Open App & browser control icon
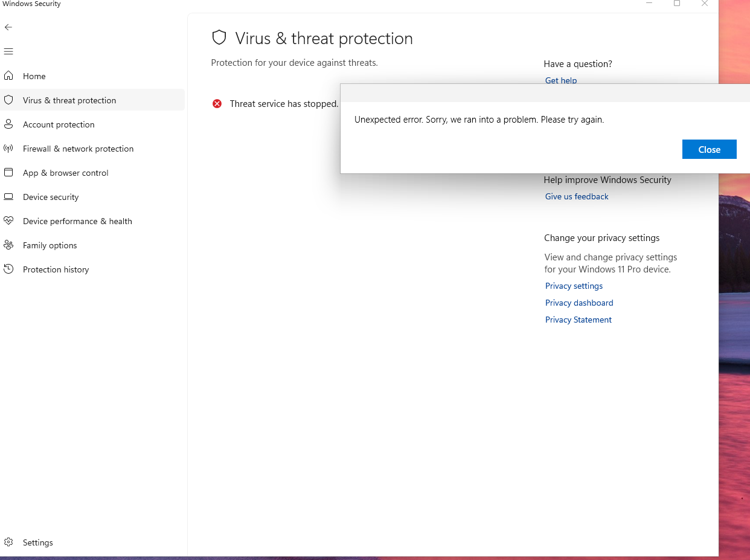This screenshot has width=750, height=560. pyautogui.click(x=8, y=172)
